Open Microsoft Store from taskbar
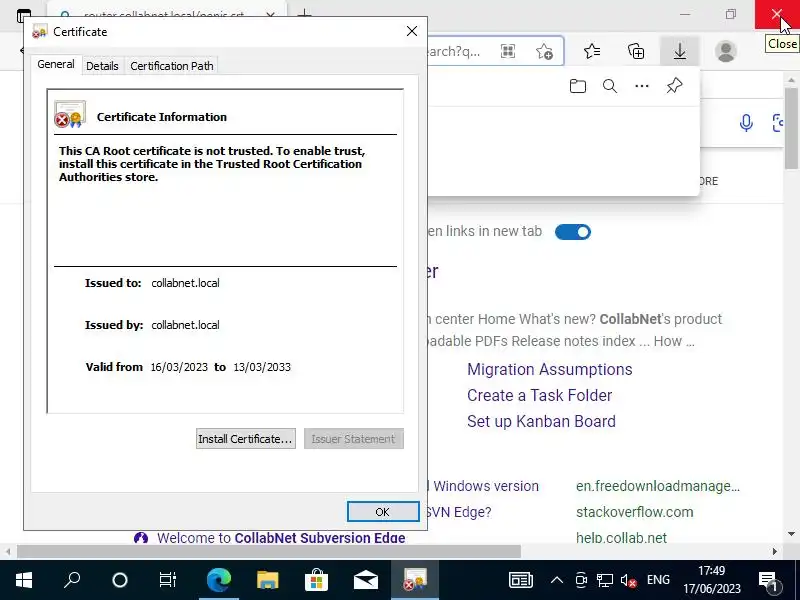This screenshot has width=800, height=600. (316, 580)
